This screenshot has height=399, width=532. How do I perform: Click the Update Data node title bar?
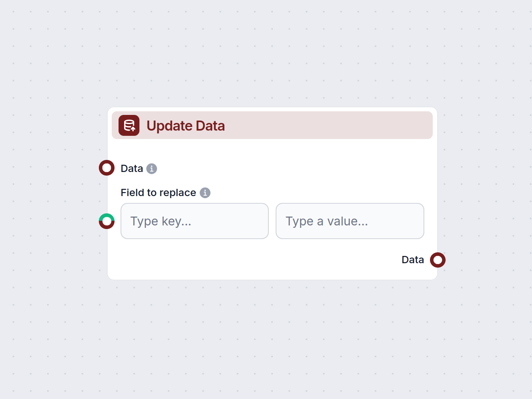pyautogui.click(x=272, y=125)
